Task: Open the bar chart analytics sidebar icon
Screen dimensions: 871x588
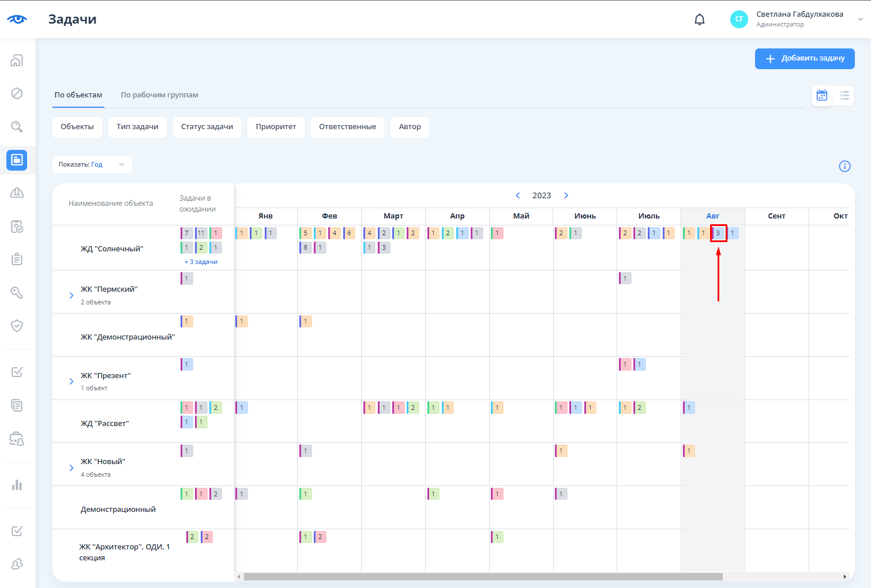Action: tap(17, 485)
